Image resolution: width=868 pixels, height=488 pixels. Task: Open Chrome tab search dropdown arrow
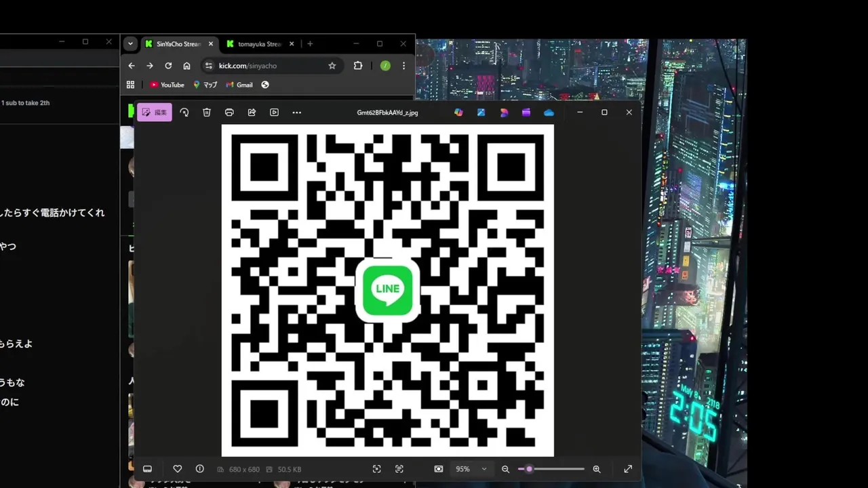click(130, 44)
